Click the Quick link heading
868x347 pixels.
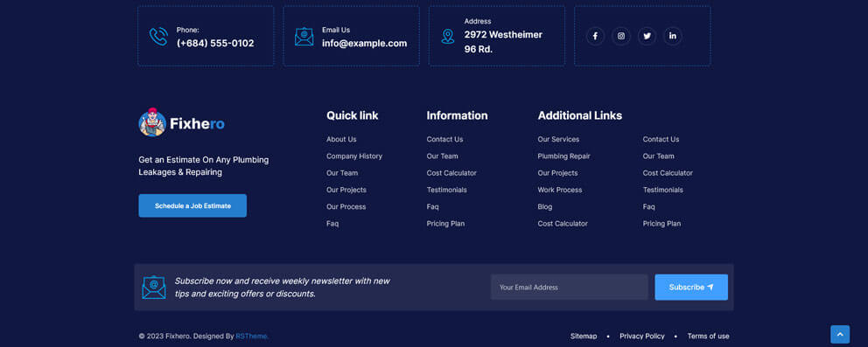[352, 115]
